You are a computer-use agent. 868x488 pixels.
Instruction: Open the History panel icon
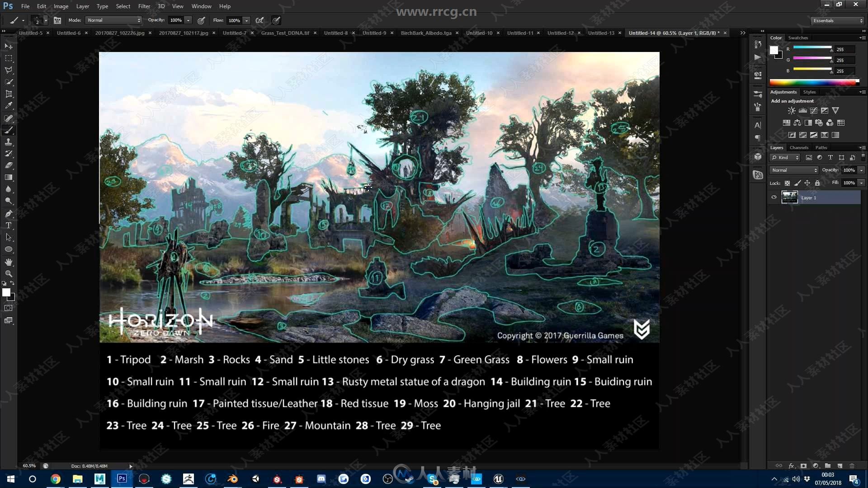click(758, 44)
